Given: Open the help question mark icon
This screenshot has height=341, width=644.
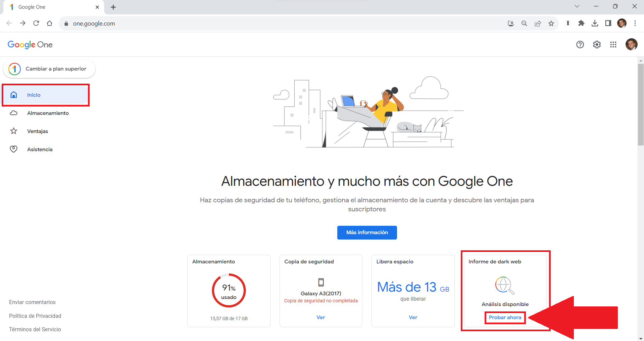Looking at the screenshot, I should pyautogui.click(x=580, y=45).
